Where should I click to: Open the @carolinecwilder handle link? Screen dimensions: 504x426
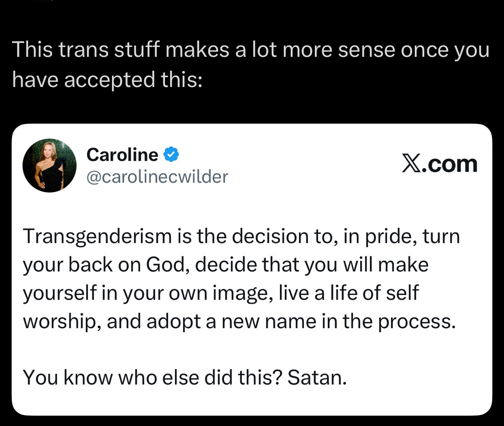[x=157, y=177]
